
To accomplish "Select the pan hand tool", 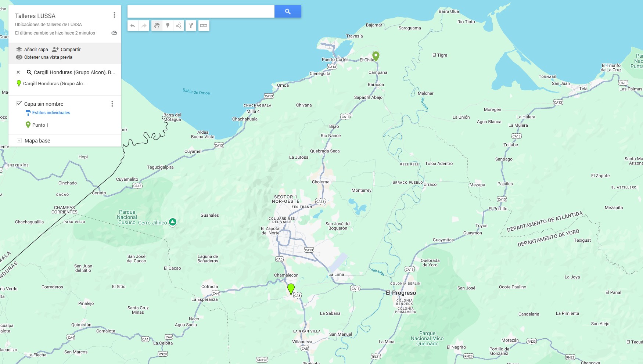I will (x=157, y=26).
